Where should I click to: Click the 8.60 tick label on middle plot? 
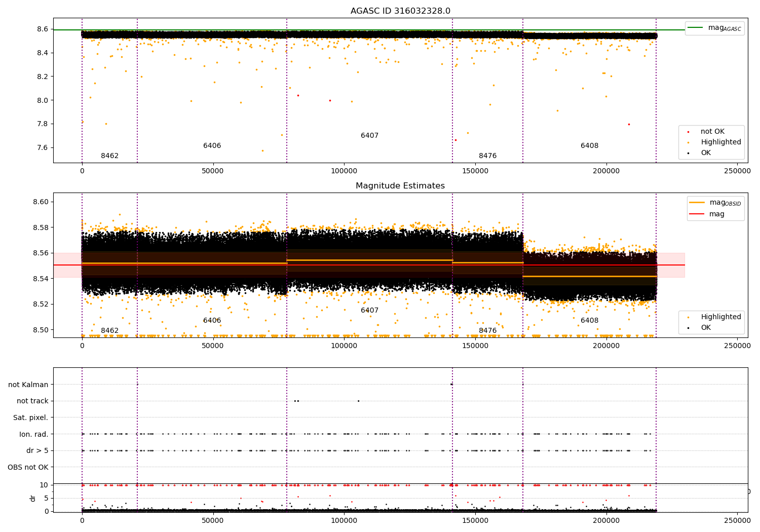click(x=41, y=202)
